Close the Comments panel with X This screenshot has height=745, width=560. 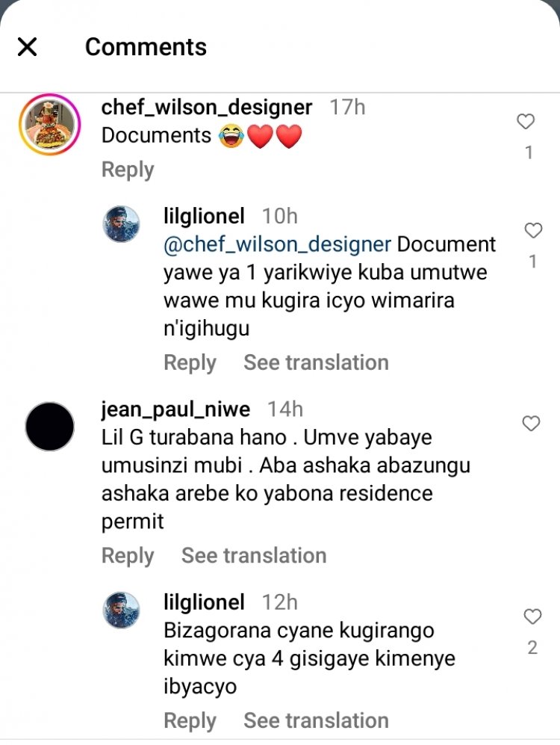27,47
